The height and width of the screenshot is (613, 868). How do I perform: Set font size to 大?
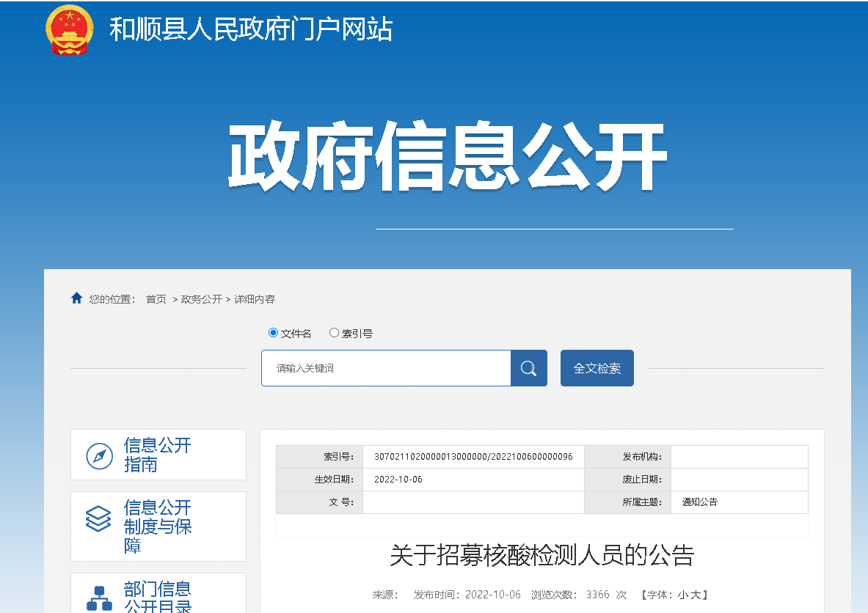(x=695, y=595)
